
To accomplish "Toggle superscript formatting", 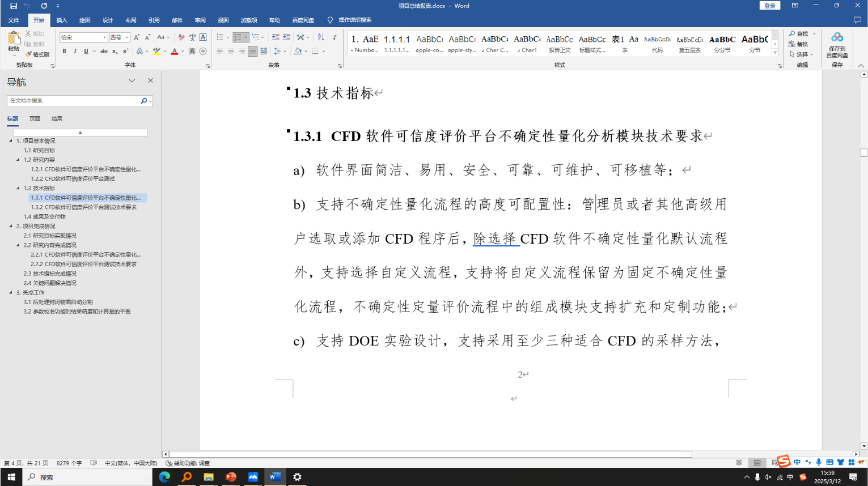I will pyautogui.click(x=125, y=51).
